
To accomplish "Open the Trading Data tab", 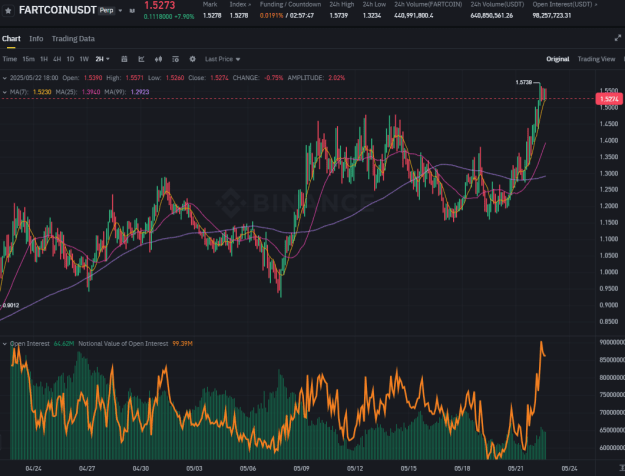I will click(x=73, y=39).
